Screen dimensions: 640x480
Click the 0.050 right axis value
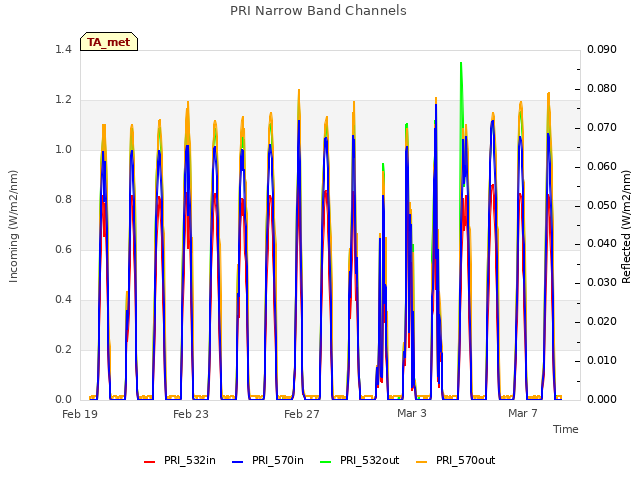[x=602, y=205]
